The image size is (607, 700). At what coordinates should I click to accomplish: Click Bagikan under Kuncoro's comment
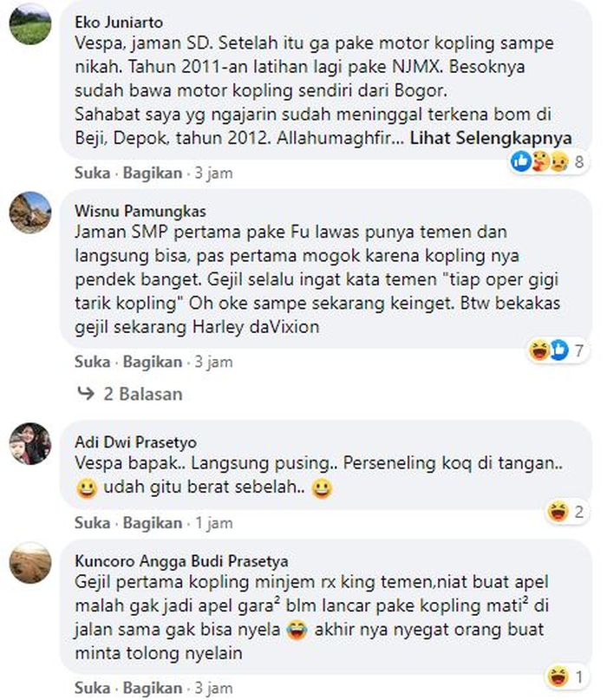(153, 689)
